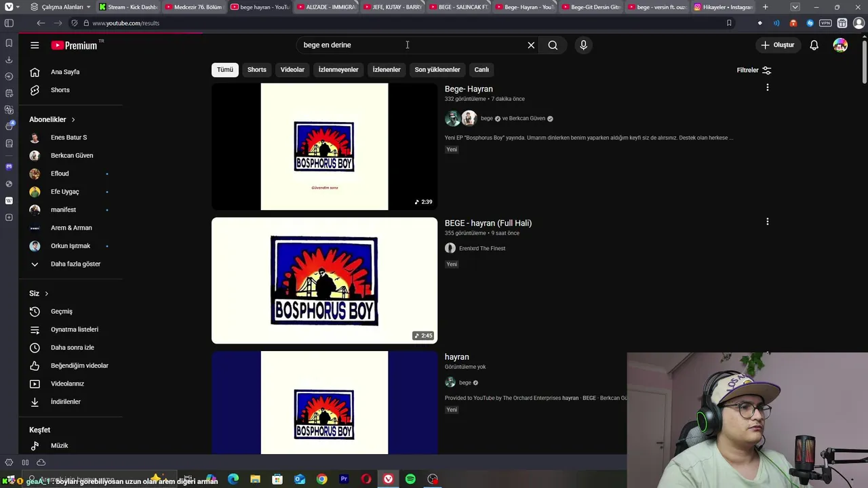
Task: Open more options for 'Bege- Hayran'
Action: pyautogui.click(x=767, y=87)
